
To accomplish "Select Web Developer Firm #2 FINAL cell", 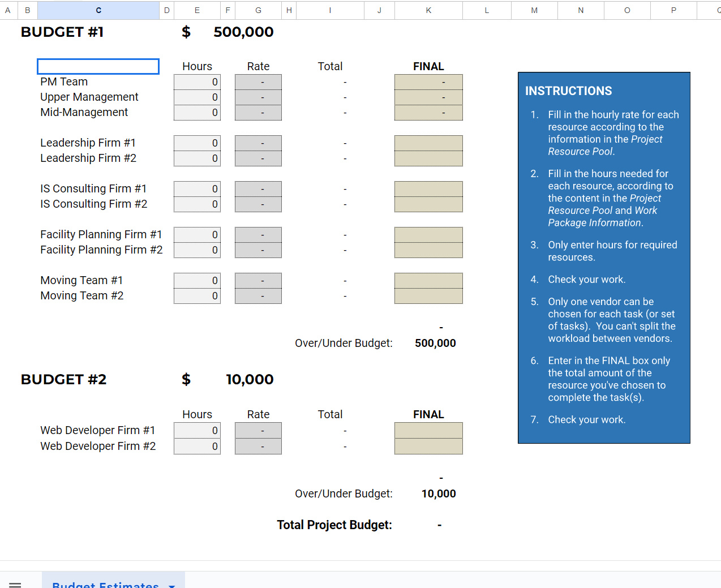I will tap(428, 447).
